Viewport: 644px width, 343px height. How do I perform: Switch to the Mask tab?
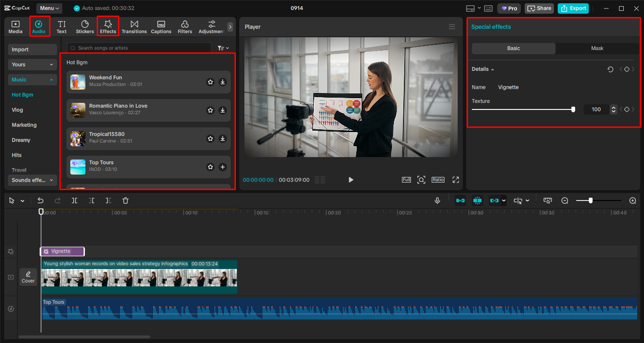click(x=597, y=48)
